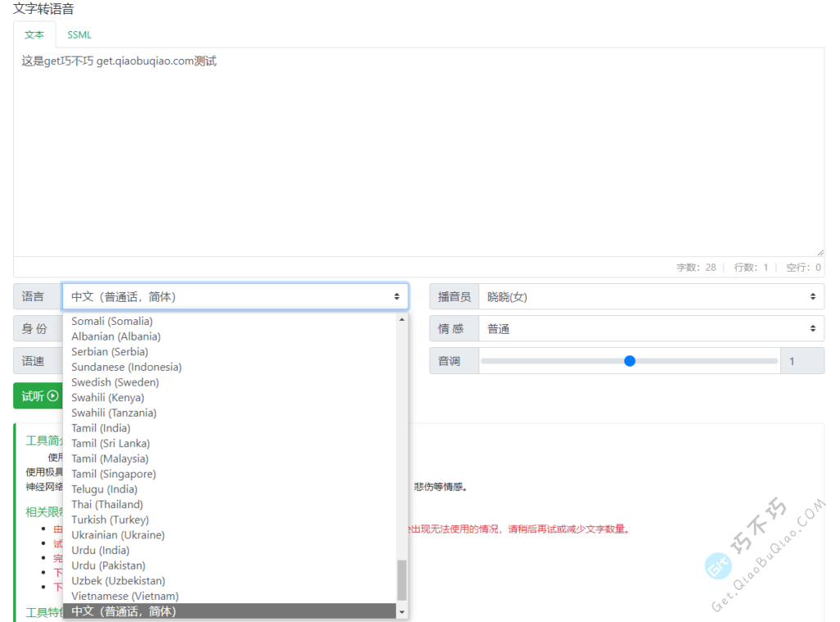Switch to the SSML tab
The image size is (840, 622).
[80, 34]
